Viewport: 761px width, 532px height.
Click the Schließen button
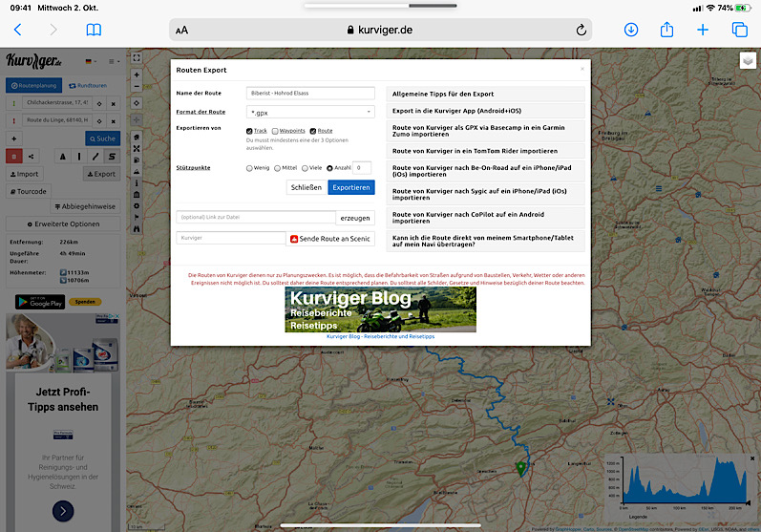(x=307, y=187)
